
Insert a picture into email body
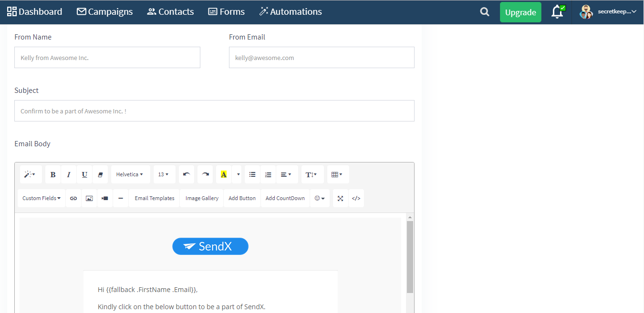89,198
